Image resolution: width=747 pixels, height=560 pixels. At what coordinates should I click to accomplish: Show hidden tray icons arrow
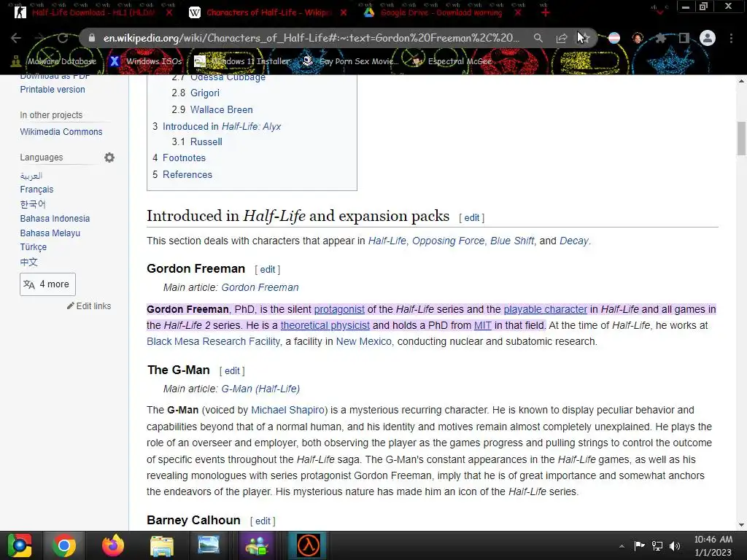point(622,546)
